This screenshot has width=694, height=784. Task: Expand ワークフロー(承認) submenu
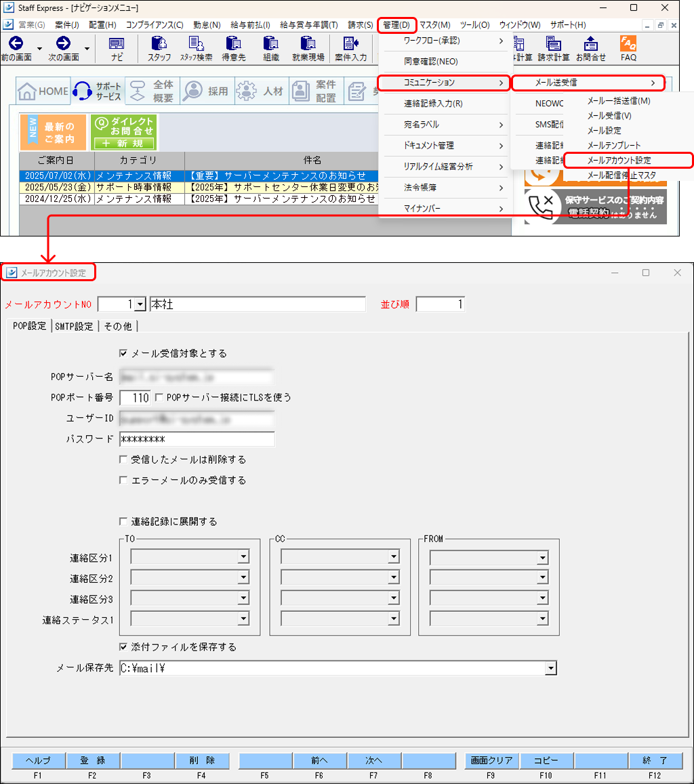coord(445,41)
